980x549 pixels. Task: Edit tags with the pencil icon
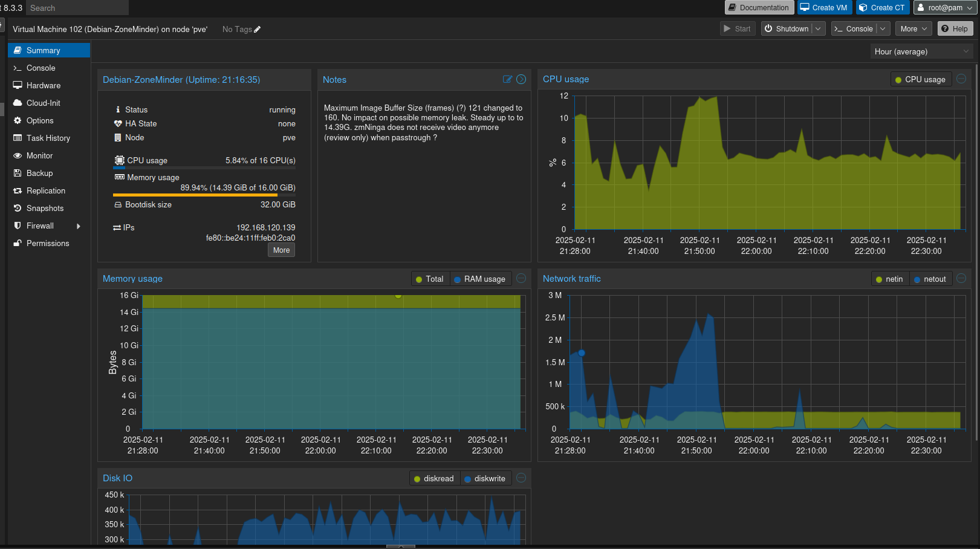(x=257, y=29)
